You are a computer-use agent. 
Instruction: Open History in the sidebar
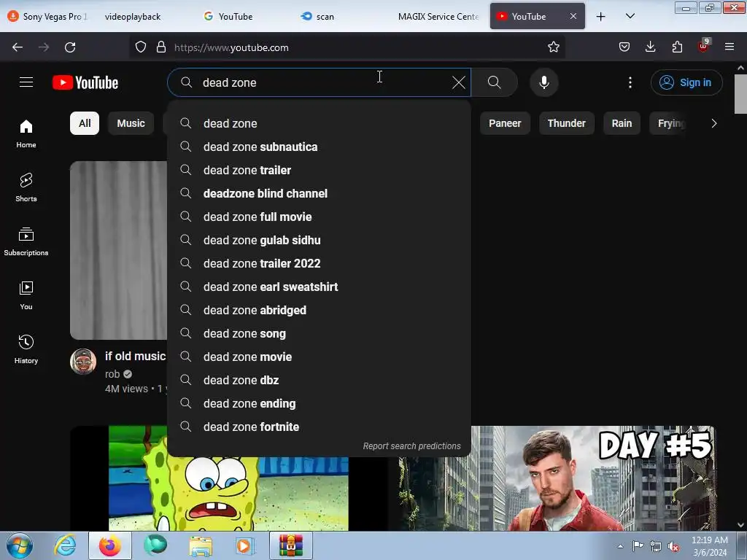(x=26, y=349)
